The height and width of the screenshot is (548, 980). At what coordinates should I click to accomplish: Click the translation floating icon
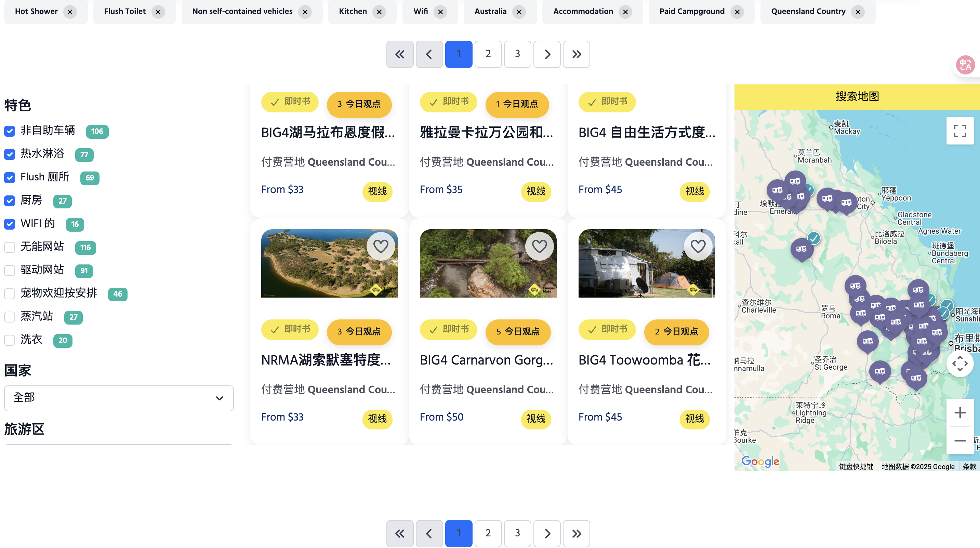966,65
